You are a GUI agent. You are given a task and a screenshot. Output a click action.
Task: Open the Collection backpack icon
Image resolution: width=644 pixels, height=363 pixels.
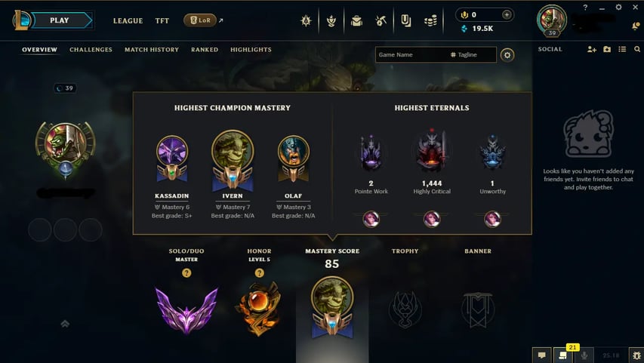click(356, 20)
